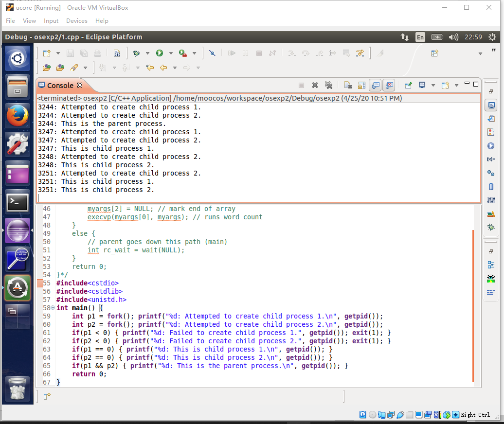Viewport: 504px width, 424px height.
Task: Open Terminal from Ubuntu launcher
Action: (x=18, y=202)
